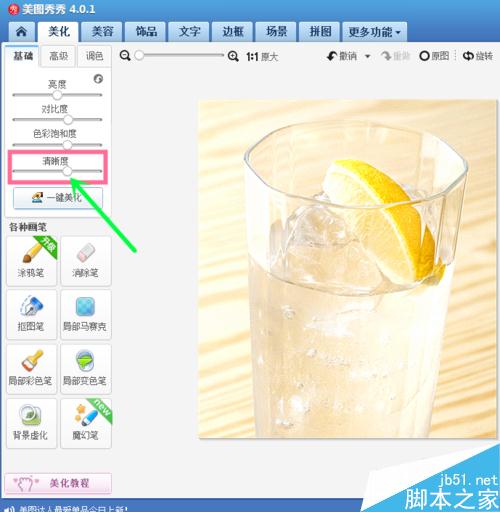Switch to the 边框 tab

click(233, 32)
